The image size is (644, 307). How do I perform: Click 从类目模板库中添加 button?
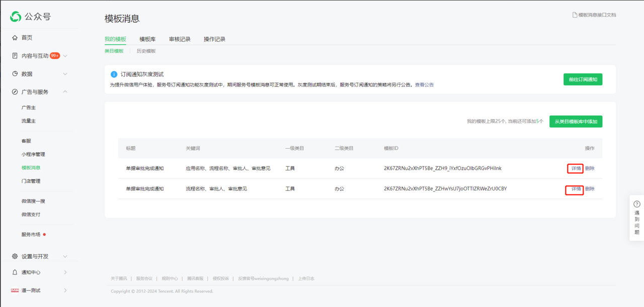(x=576, y=122)
